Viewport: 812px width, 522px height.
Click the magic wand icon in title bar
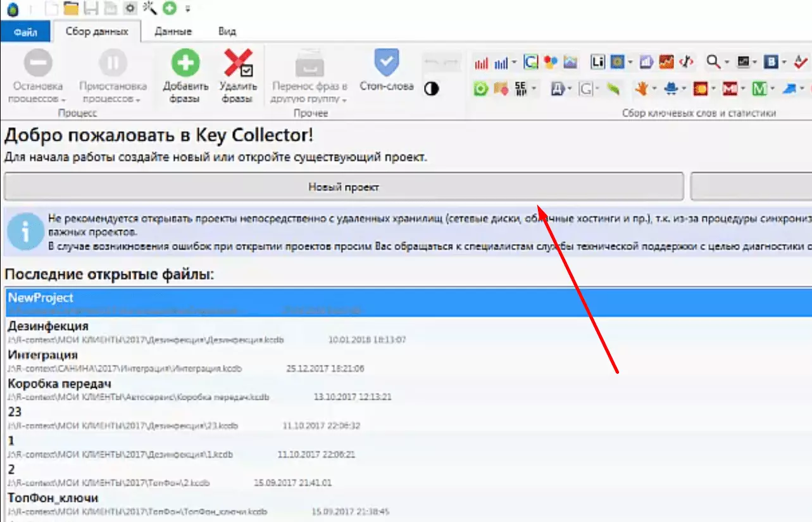tap(150, 9)
